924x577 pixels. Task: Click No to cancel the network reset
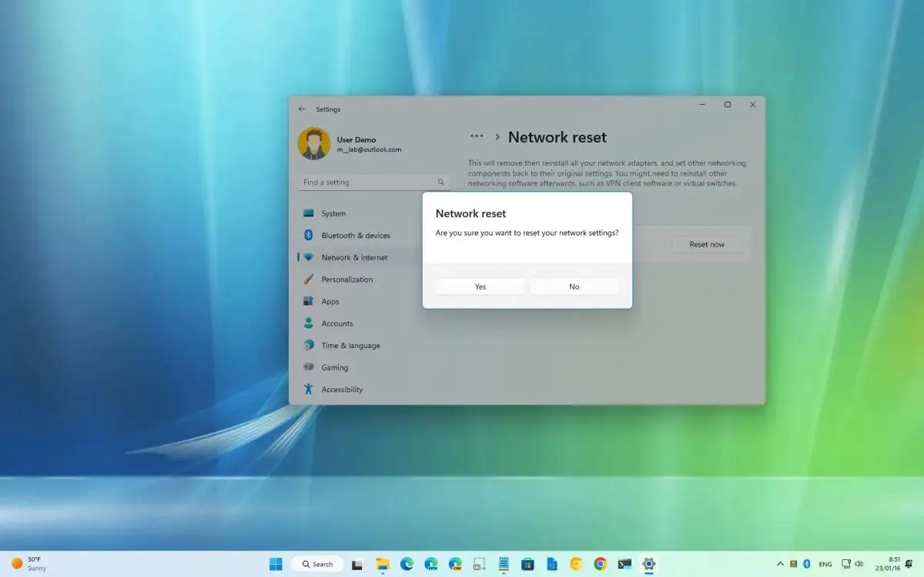tap(574, 286)
